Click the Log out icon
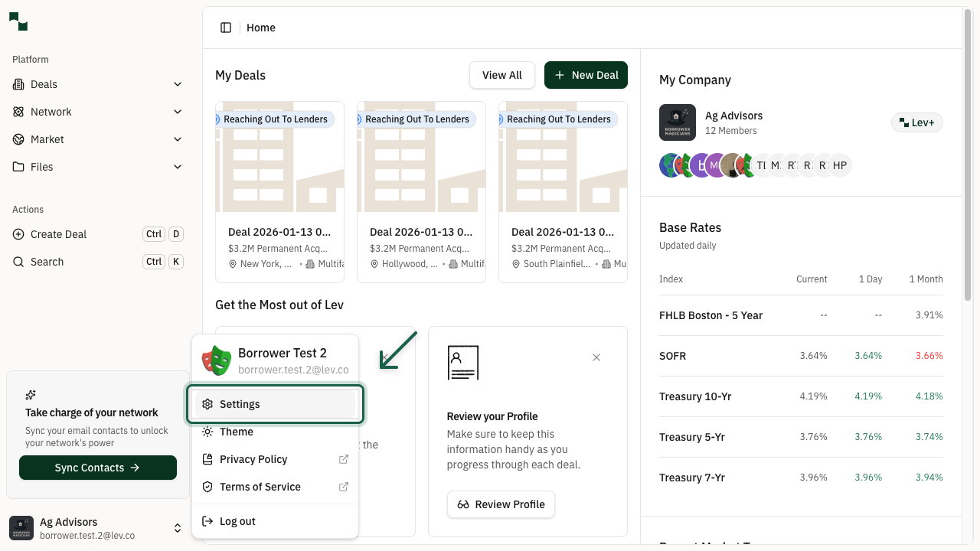This screenshot has width=980, height=551. (207, 521)
